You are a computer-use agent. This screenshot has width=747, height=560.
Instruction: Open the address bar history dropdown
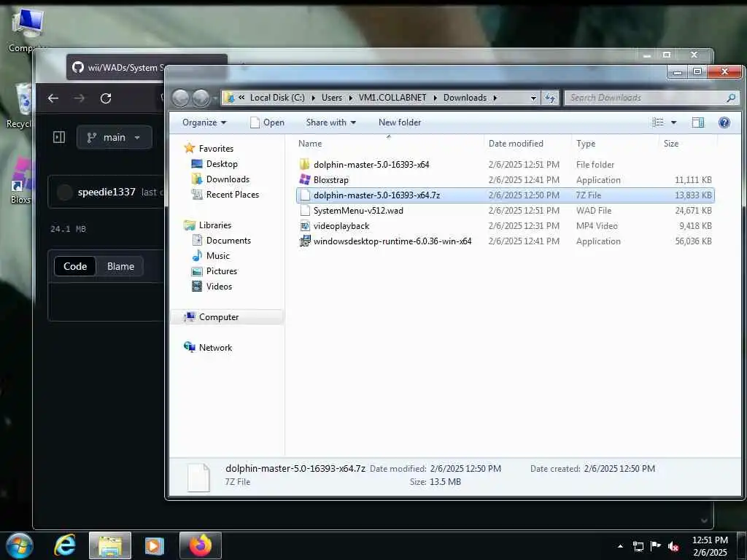click(533, 98)
